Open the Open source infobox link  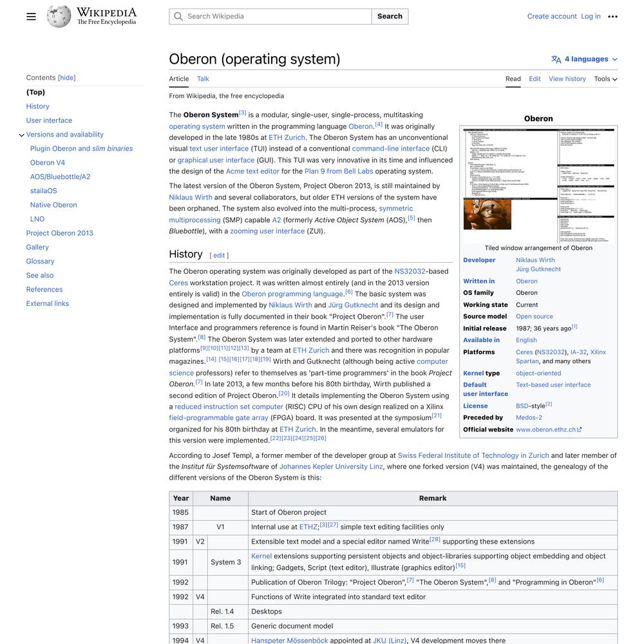pyautogui.click(x=535, y=317)
